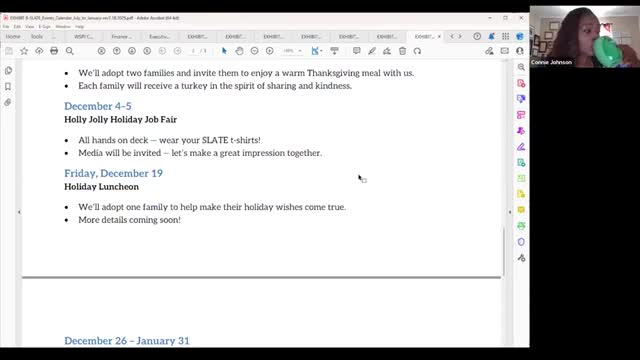Add a comment sticky note
640x360 pixels.
(x=356, y=51)
